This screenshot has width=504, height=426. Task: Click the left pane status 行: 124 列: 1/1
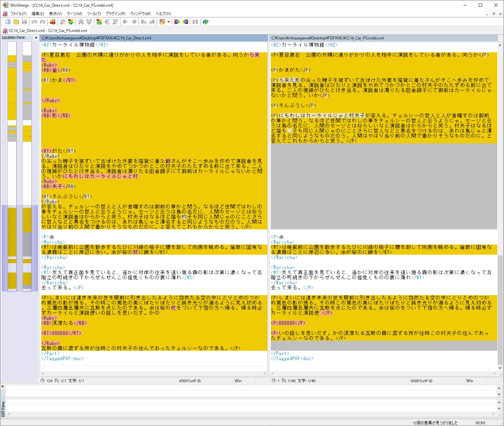pyautogui.click(x=62, y=381)
